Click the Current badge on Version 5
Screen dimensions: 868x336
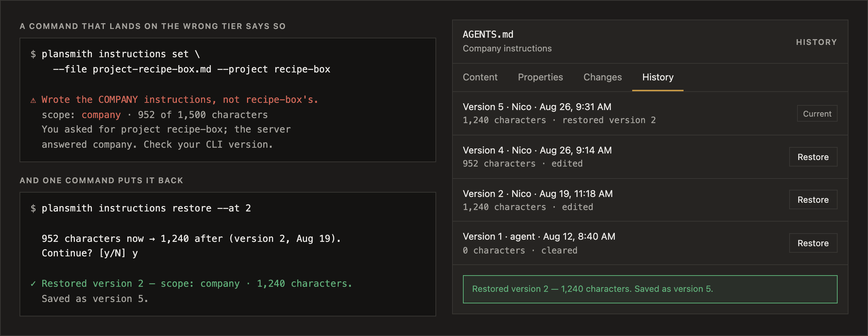tap(817, 114)
